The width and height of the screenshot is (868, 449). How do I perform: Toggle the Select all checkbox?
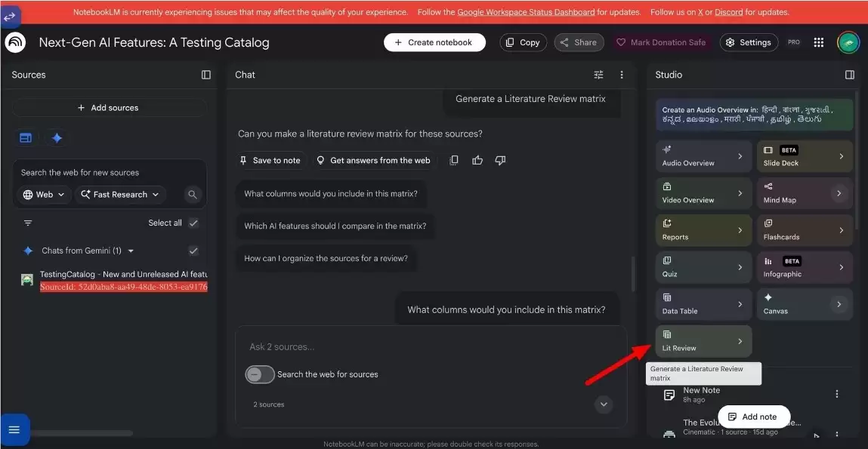[193, 223]
